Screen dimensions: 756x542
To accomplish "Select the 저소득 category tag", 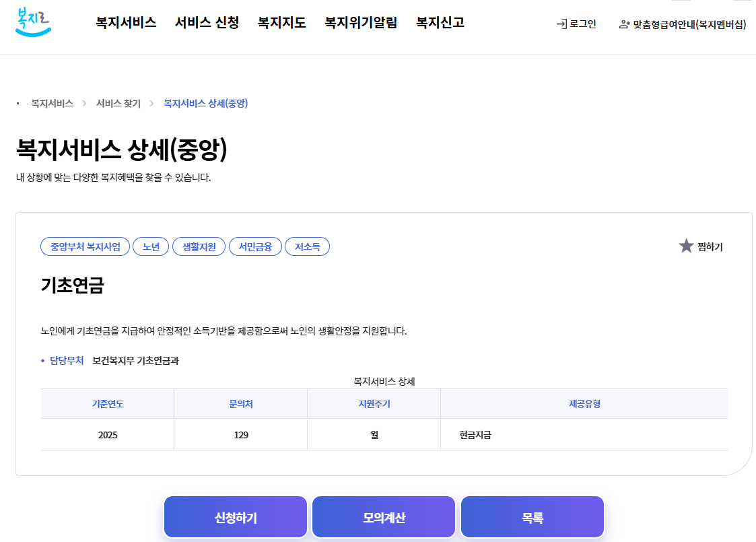I will tap(307, 246).
